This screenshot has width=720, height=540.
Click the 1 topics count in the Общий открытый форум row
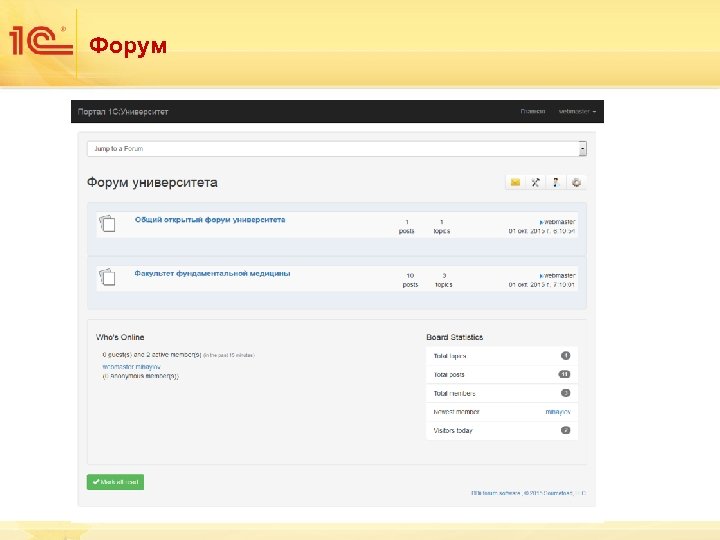(x=442, y=226)
